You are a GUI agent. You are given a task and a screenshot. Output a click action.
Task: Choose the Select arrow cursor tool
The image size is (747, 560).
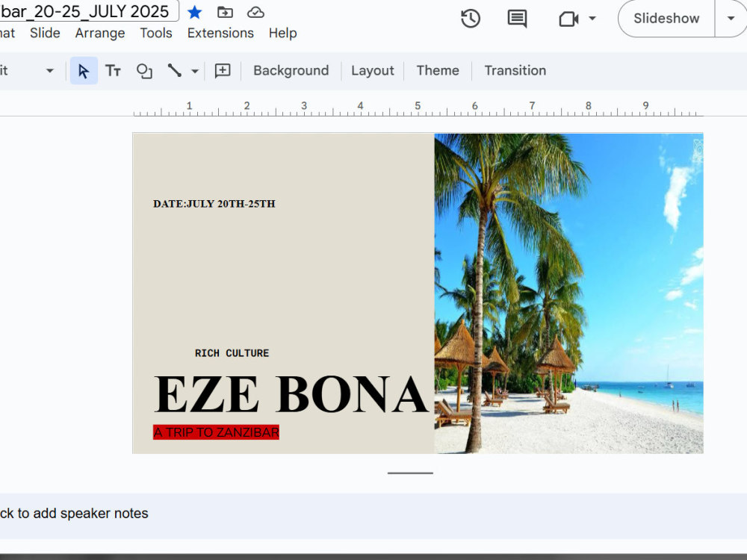(x=84, y=70)
